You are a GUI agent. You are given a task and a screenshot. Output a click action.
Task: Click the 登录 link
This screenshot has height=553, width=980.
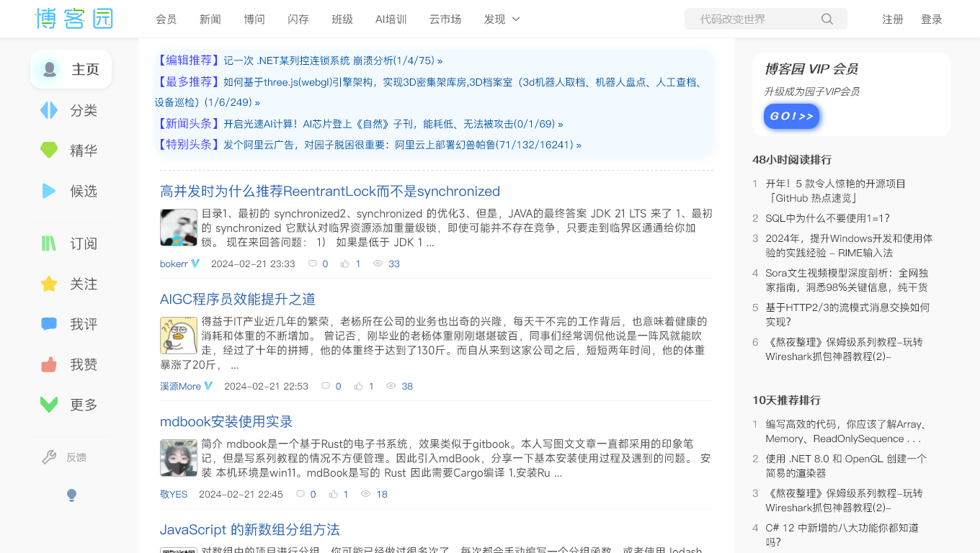pyautogui.click(x=932, y=19)
